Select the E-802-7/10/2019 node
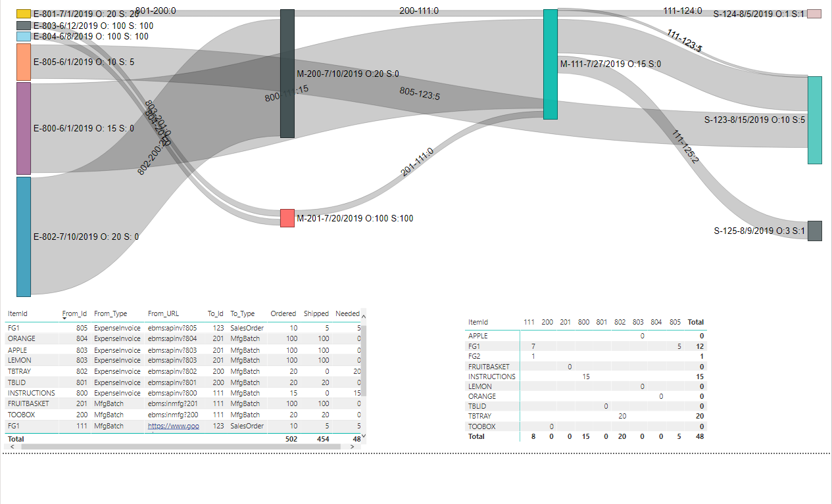 [24, 237]
